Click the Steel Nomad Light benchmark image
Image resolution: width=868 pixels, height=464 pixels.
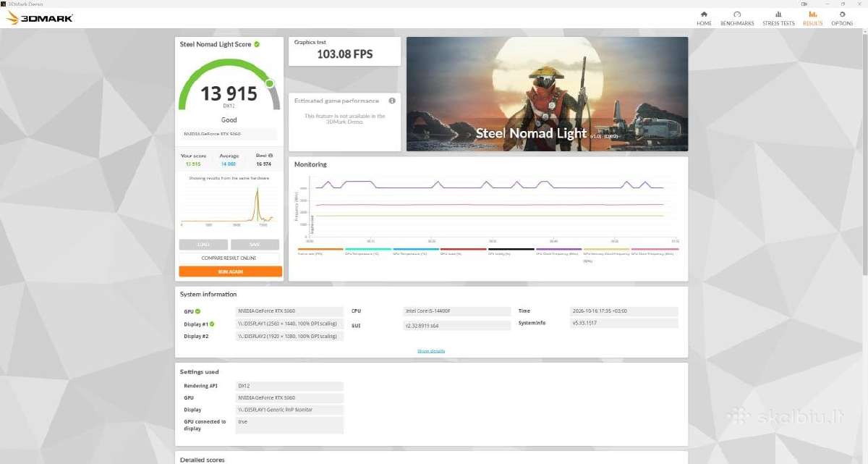click(x=547, y=94)
